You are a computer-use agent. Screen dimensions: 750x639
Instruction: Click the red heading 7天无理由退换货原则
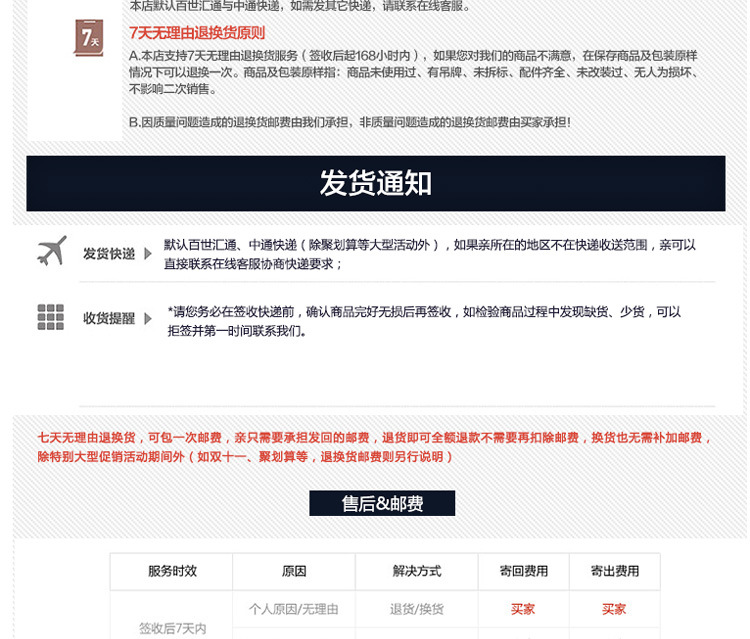click(x=197, y=33)
